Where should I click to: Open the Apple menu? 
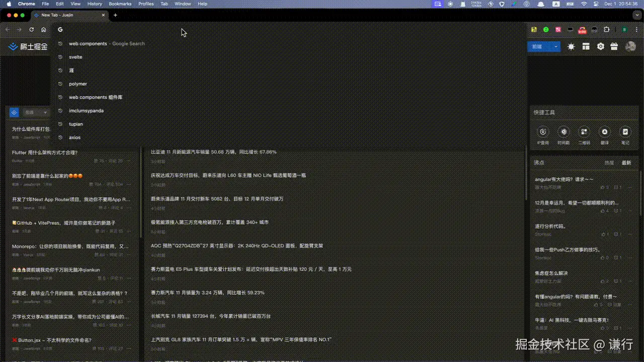(9, 4)
